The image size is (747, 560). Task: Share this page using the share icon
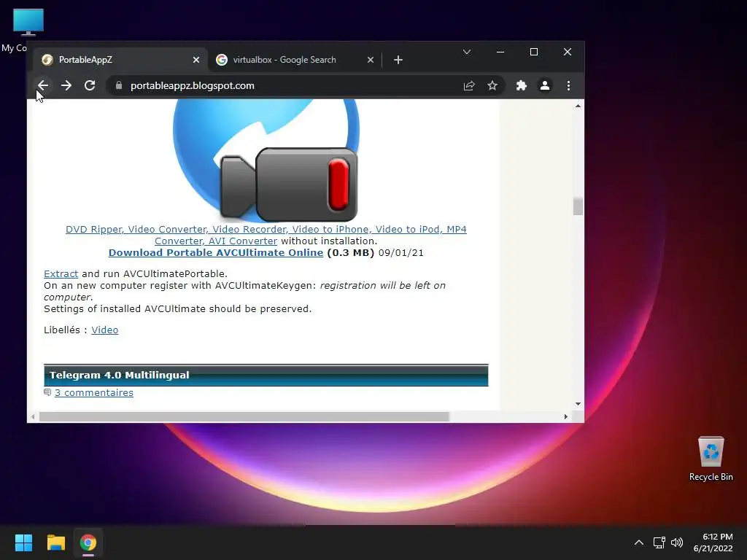[469, 86]
